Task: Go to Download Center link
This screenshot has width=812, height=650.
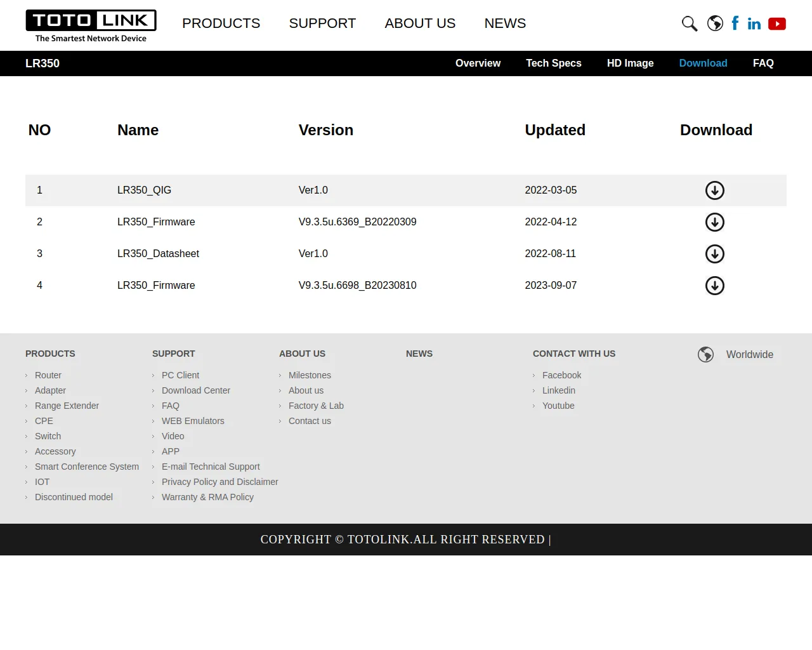Action: (x=196, y=390)
